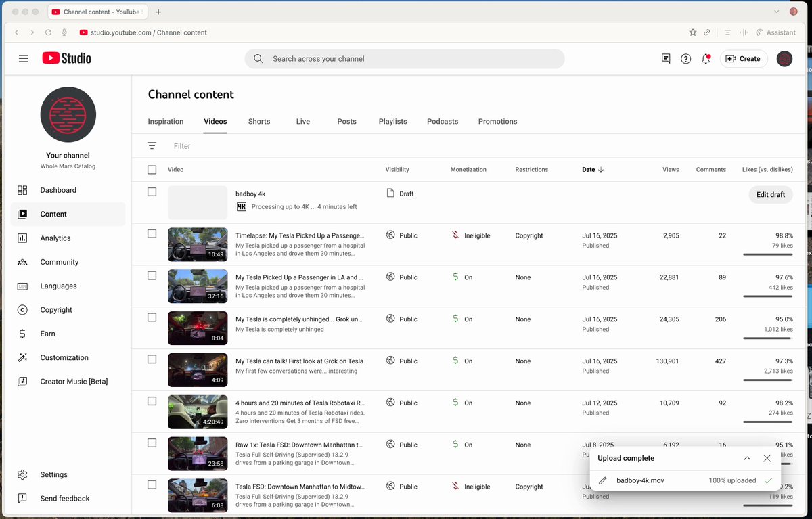Viewport: 812px width, 519px height.
Task: Click the Search across your channel field
Action: click(405, 59)
